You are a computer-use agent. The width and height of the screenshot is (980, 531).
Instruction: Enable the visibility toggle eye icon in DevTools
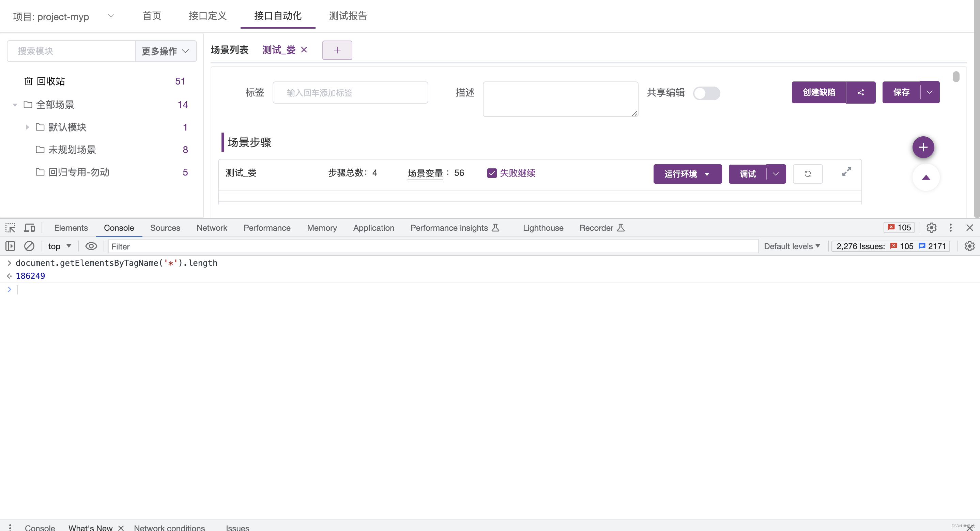pyautogui.click(x=91, y=246)
